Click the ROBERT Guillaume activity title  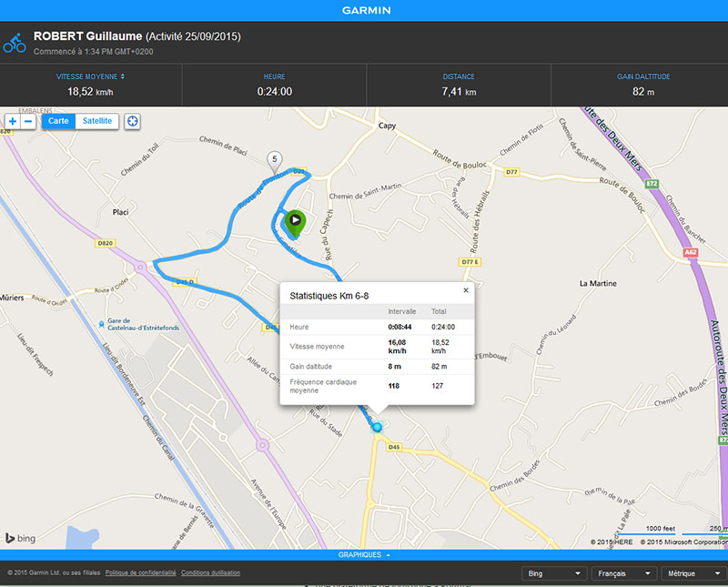click(x=87, y=36)
